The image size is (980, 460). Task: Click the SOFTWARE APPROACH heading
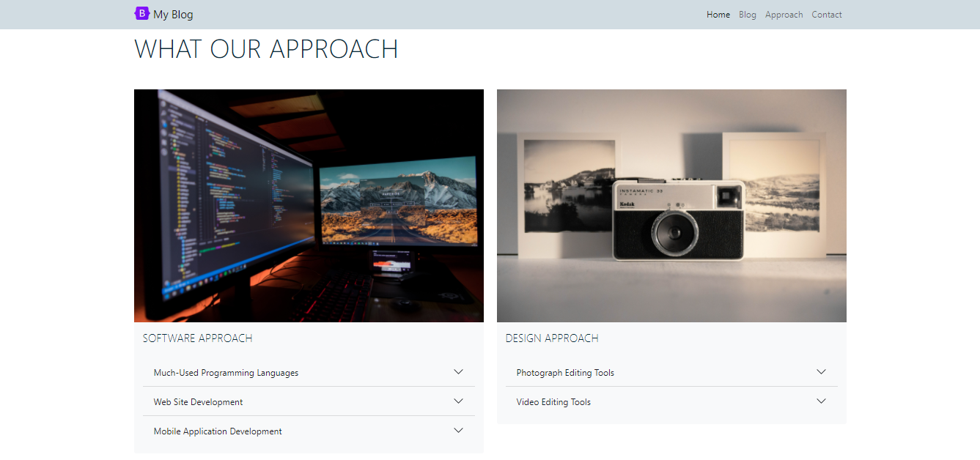(x=197, y=338)
